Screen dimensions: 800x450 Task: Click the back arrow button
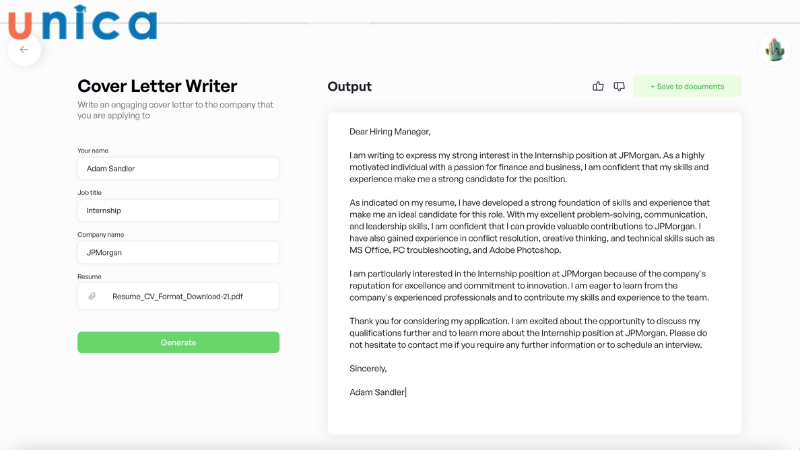(24, 49)
